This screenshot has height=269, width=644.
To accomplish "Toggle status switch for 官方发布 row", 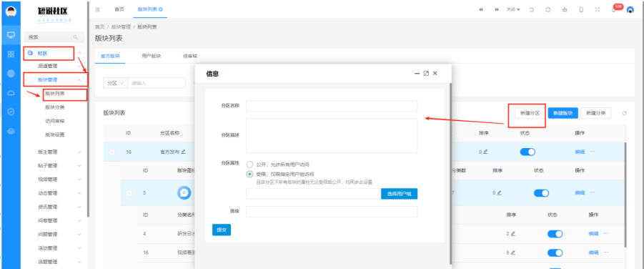I will point(527,152).
